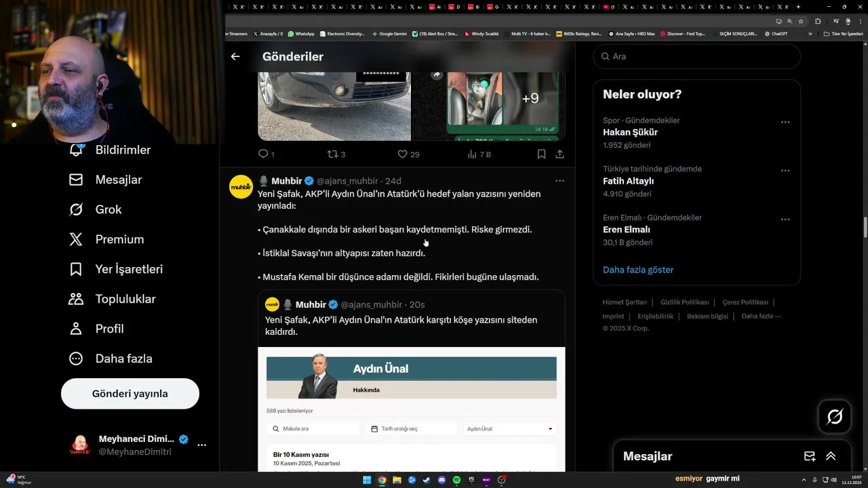Expand the Mesajlar drawer
868x488 pixels.
[x=831, y=456]
